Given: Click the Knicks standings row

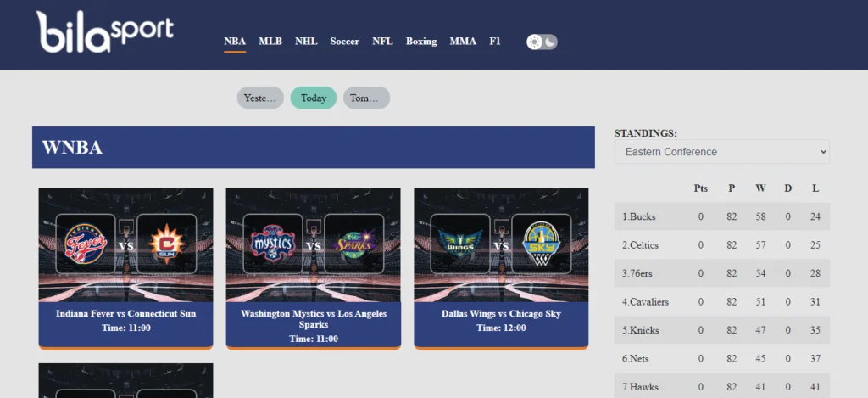Looking at the screenshot, I should point(722,330).
